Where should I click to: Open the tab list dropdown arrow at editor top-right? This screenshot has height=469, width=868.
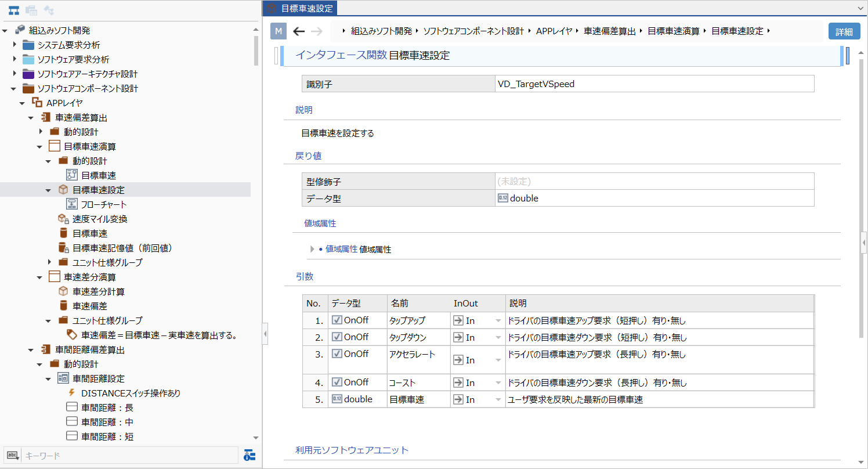coord(860,8)
